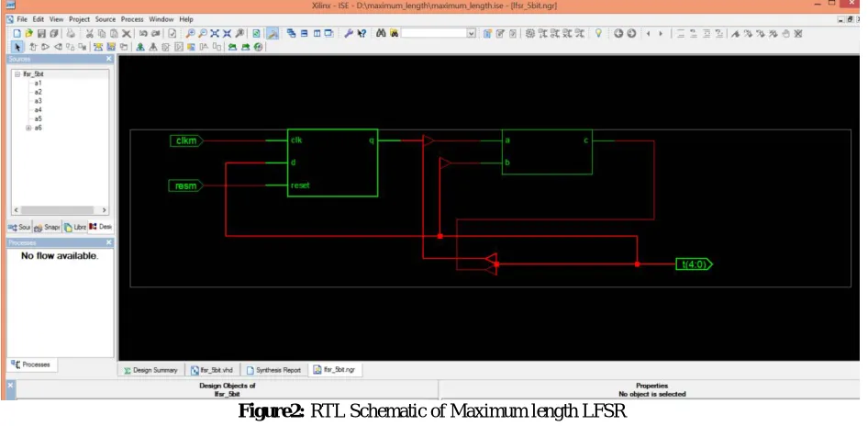
Task: Open the Source menu
Action: pyautogui.click(x=106, y=19)
